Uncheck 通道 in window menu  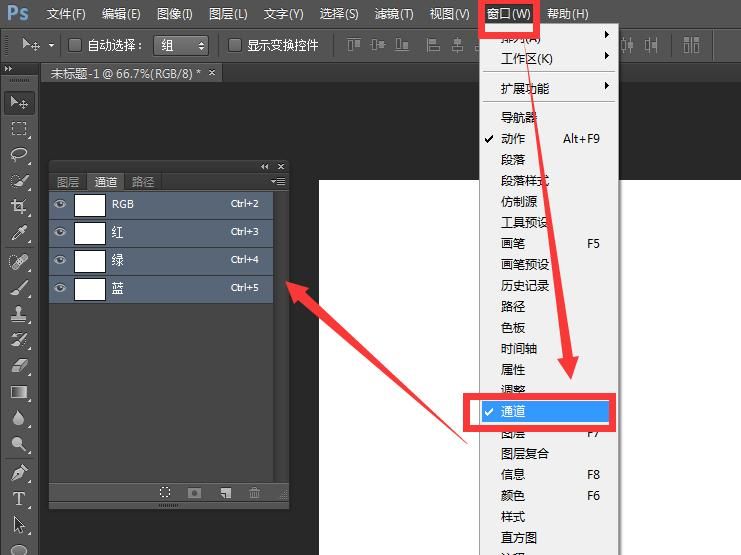pos(545,411)
